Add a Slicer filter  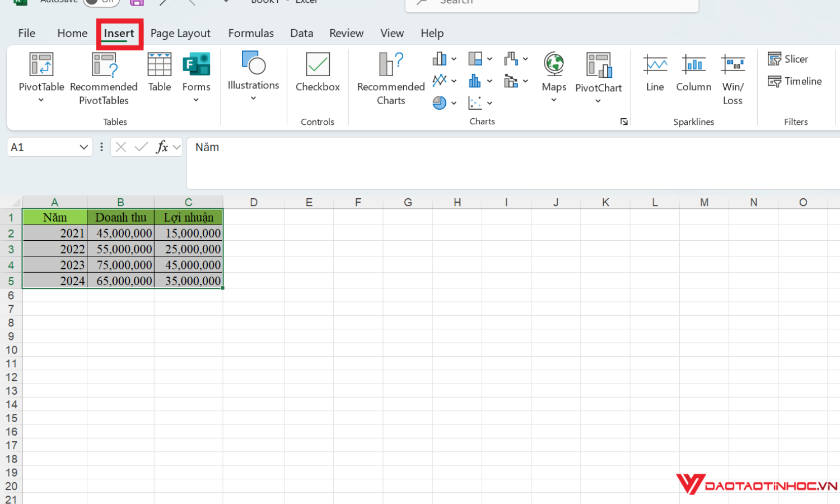788,59
